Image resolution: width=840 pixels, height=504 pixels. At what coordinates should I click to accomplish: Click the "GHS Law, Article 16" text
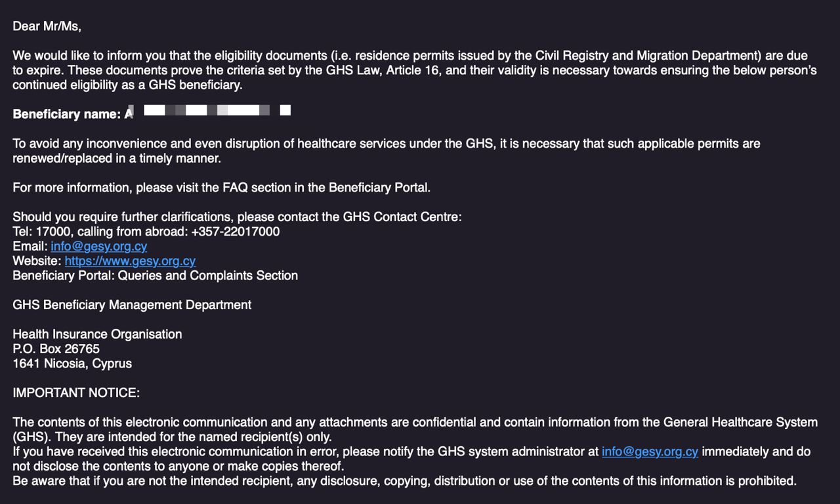pos(382,70)
